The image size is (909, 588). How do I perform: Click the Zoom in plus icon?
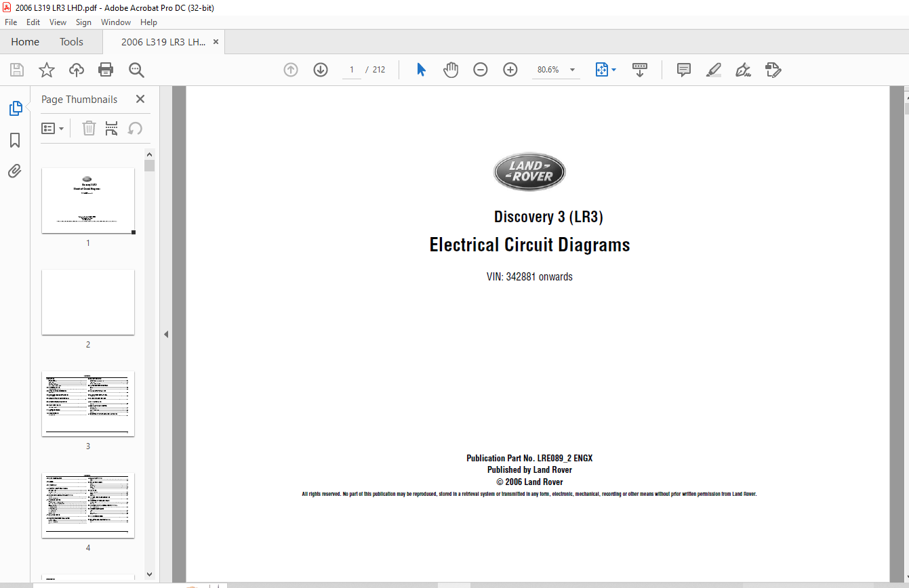click(510, 70)
